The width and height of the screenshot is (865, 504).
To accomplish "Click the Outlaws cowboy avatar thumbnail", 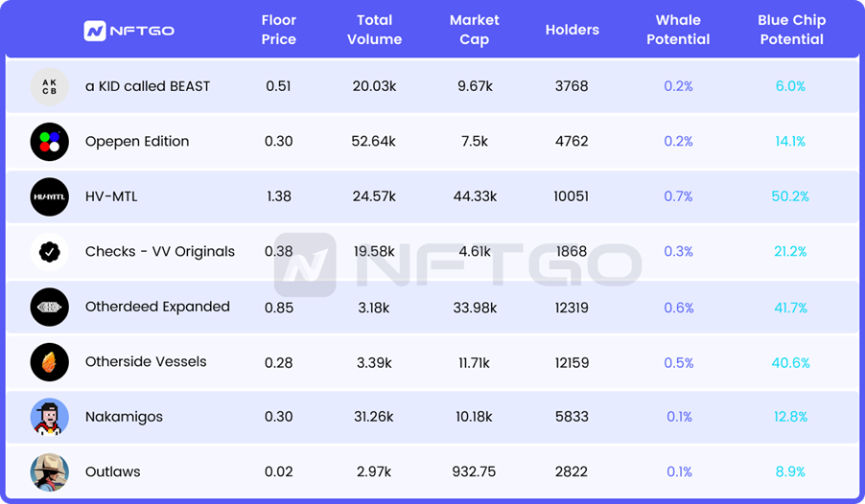I will pos(50,471).
